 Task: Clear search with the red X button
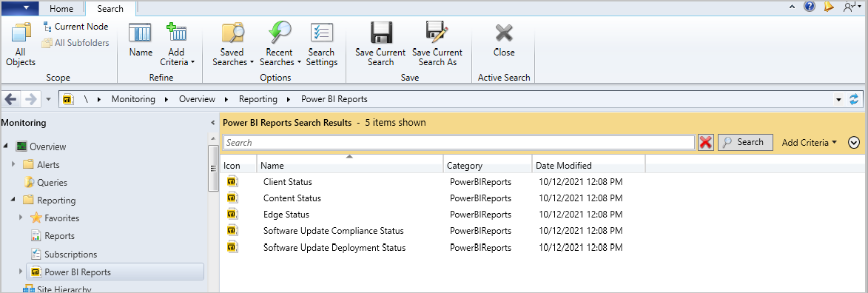(x=706, y=142)
